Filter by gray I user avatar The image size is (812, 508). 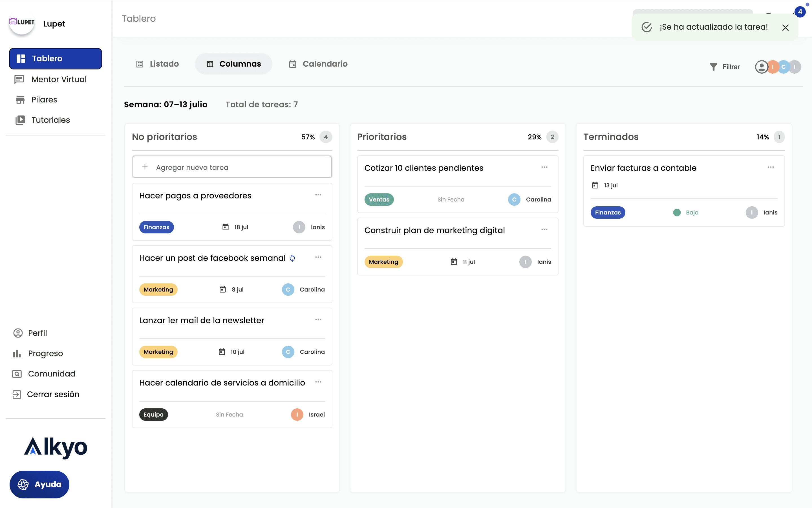point(795,67)
